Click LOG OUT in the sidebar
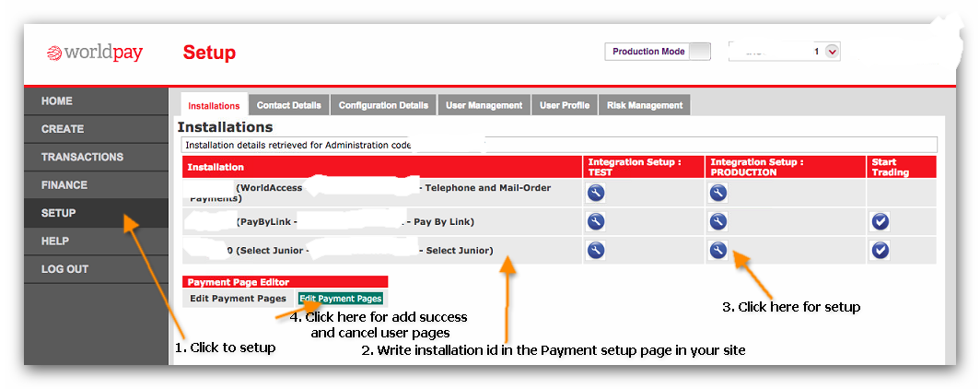Image resolution: width=980 pixels, height=389 pixels. click(x=96, y=269)
